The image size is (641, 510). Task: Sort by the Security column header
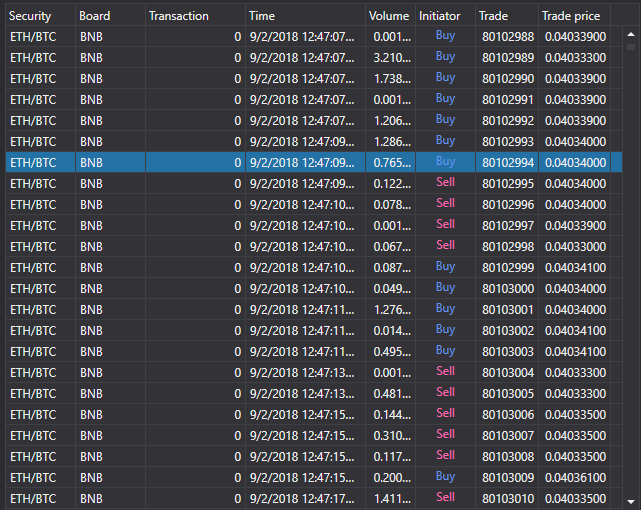pyautogui.click(x=40, y=16)
